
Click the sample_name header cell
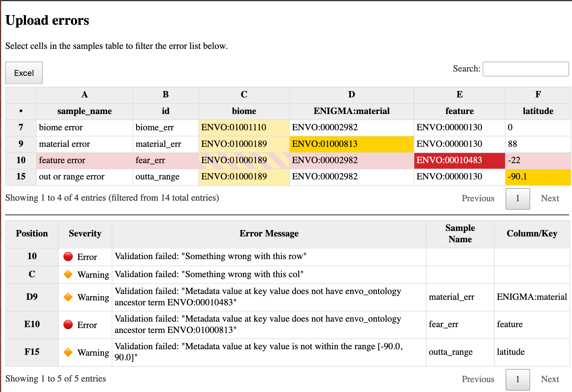(84, 111)
